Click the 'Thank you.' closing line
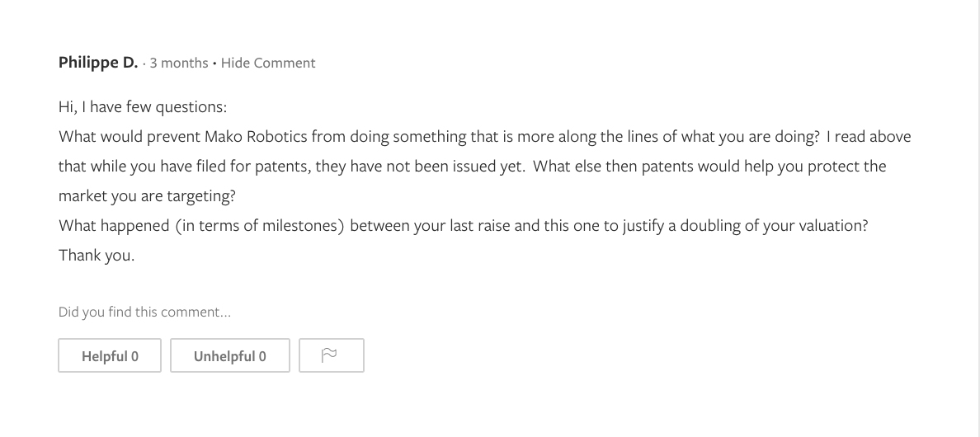The image size is (980, 437). pyautogui.click(x=97, y=256)
